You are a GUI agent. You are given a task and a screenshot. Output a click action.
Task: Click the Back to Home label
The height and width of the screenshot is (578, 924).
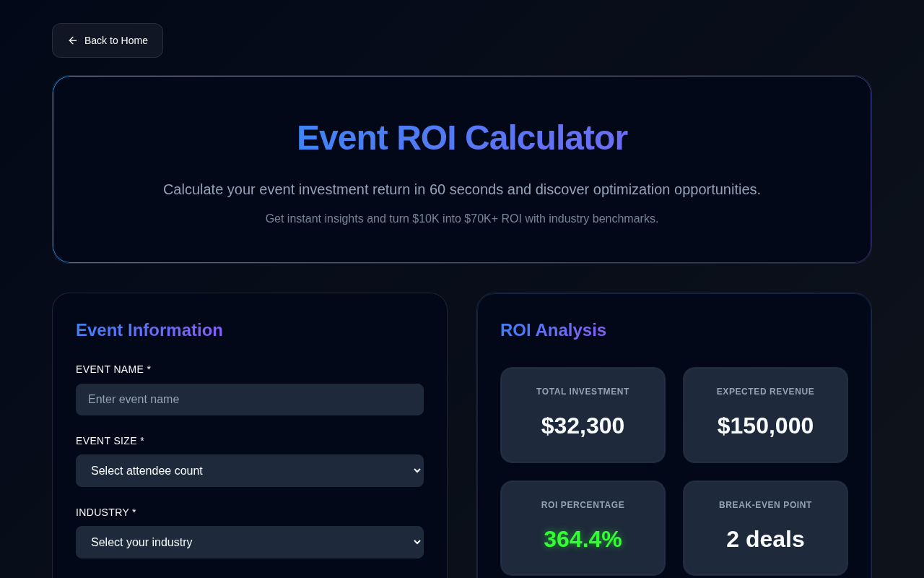tap(116, 40)
